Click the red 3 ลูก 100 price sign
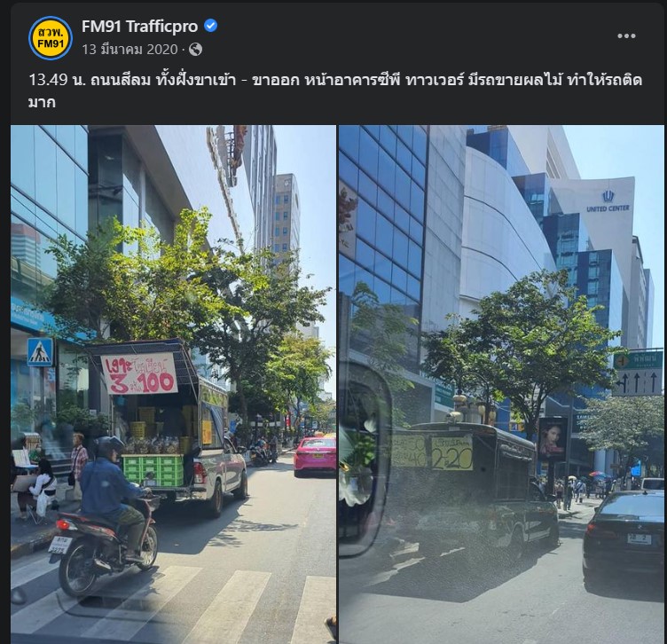Screen dimensions: 667x644 click(139, 374)
